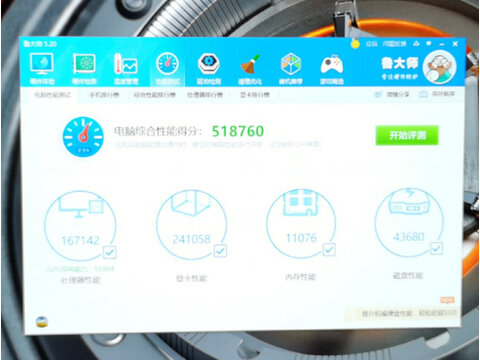Uncheck the processor performance 167142 checkbox

(x=110, y=252)
